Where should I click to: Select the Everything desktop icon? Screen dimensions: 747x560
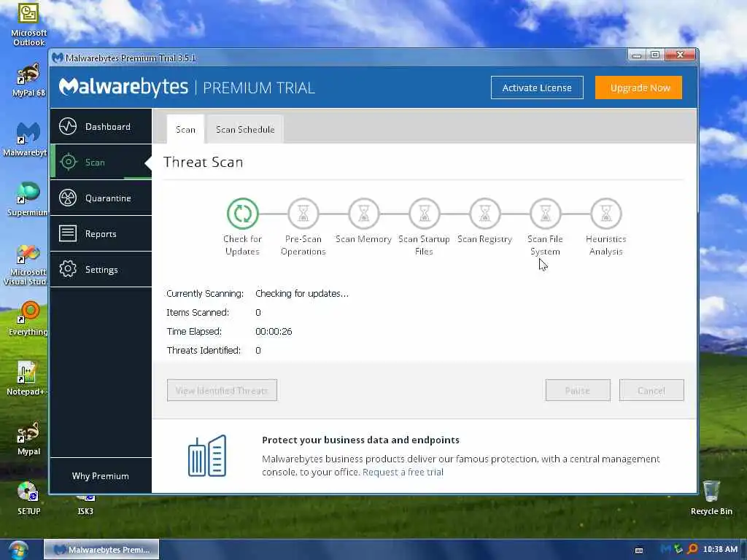pos(28,319)
